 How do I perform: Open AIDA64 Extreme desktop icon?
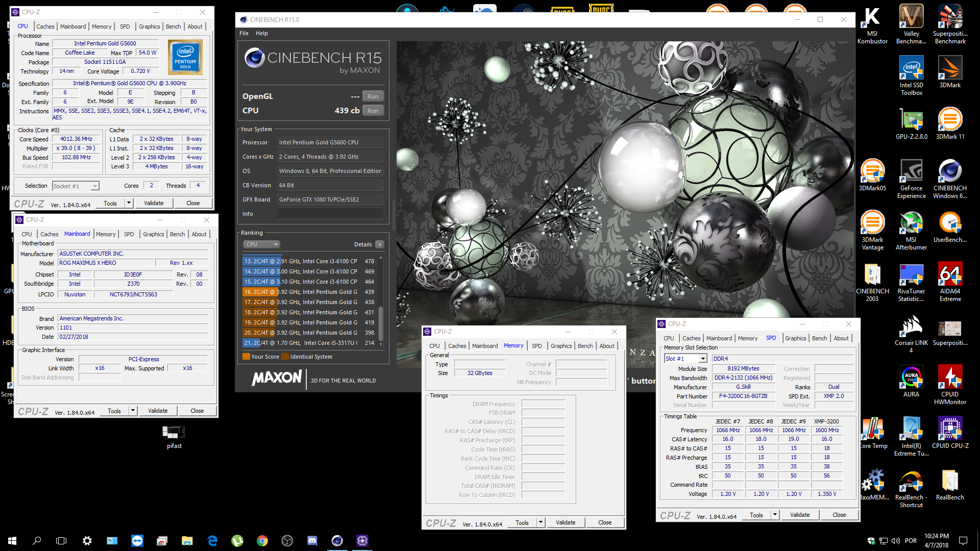coord(950,282)
